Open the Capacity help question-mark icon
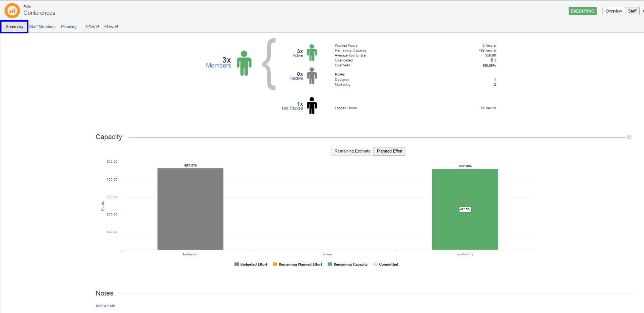Viewport: 644px width, 313px height. [629, 137]
